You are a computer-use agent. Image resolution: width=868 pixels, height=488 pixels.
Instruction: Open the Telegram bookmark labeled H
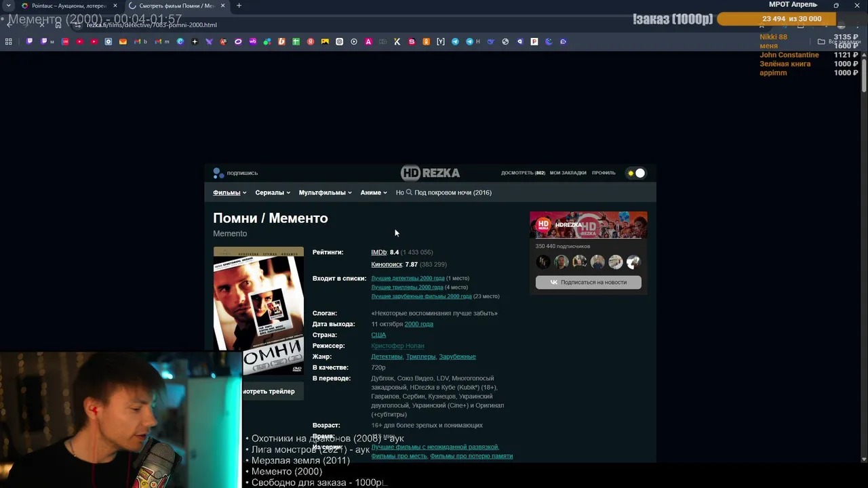[x=473, y=41]
